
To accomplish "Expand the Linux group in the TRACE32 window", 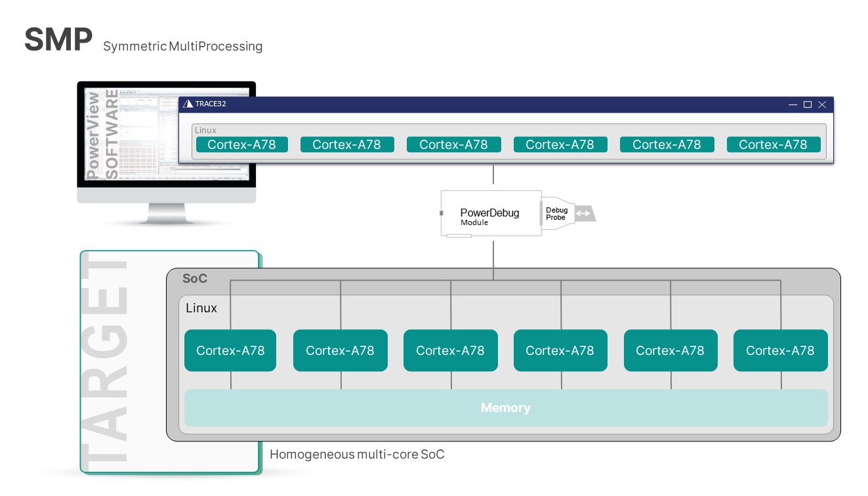I will tap(205, 130).
